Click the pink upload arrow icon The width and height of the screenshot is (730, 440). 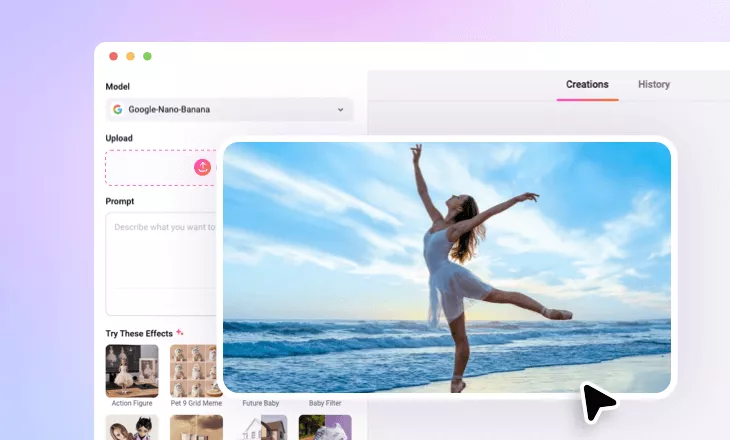pyautogui.click(x=203, y=167)
